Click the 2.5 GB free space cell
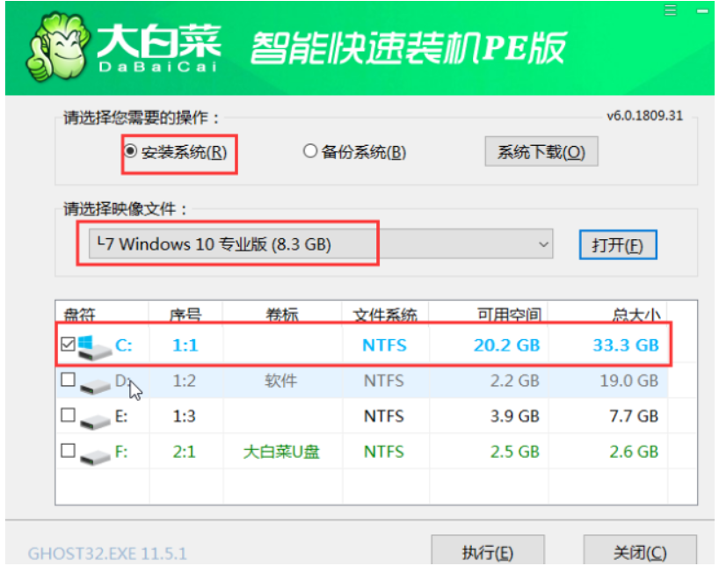Screen dimensions: 719x588 [514, 452]
